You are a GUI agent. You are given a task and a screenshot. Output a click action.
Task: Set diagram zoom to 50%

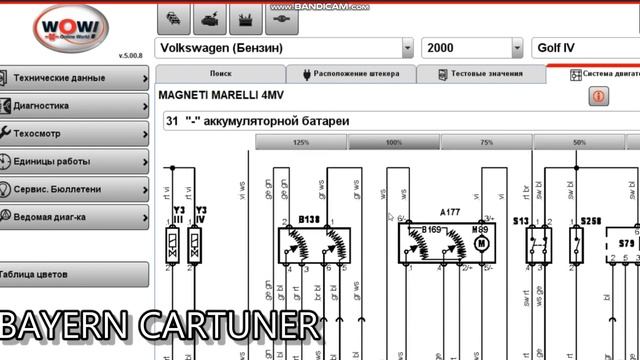tap(579, 142)
